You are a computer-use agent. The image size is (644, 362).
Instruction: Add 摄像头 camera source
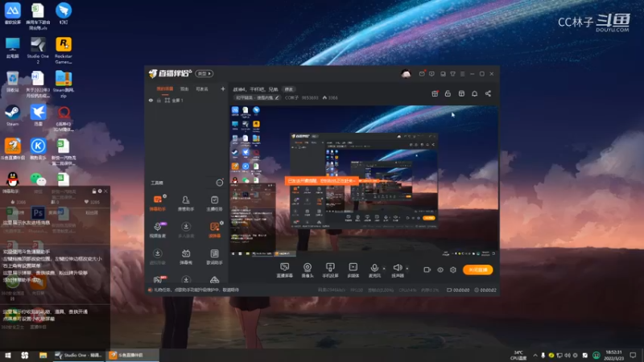click(x=308, y=270)
